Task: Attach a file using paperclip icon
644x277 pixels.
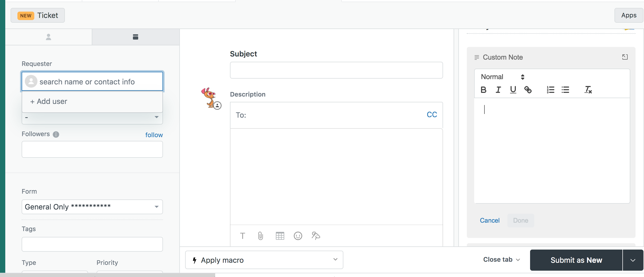Action: point(261,236)
